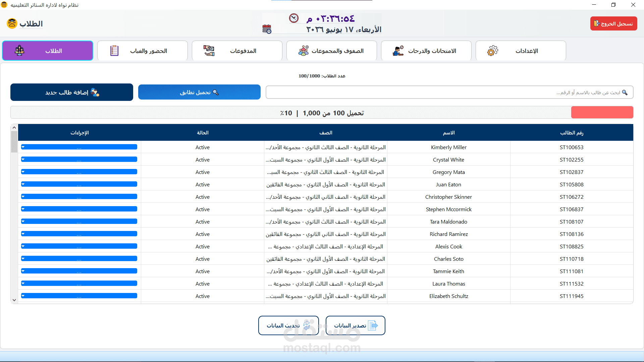
Task: Click the export document icon in تصدير البيانات
Action: tap(373, 325)
